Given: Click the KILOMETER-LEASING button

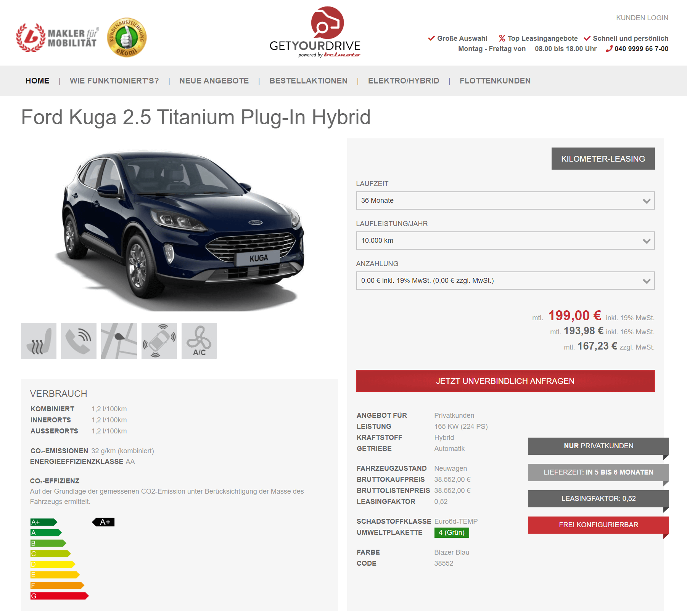Looking at the screenshot, I should click(603, 159).
